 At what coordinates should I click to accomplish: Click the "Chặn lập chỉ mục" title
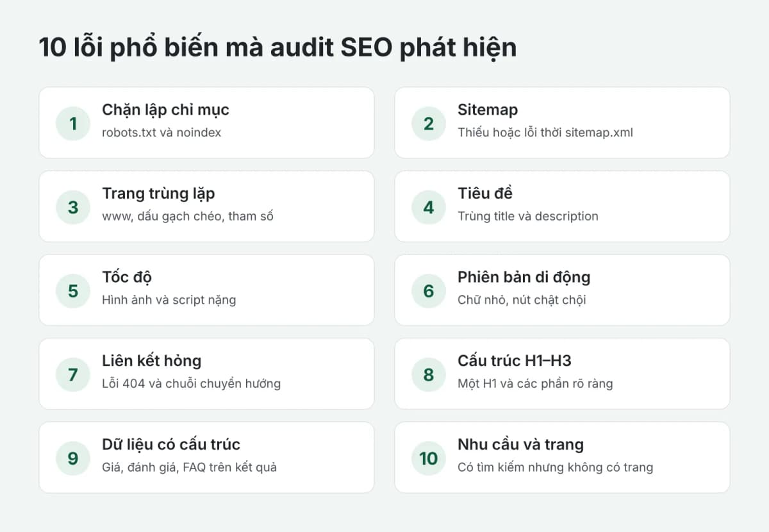pyautogui.click(x=165, y=110)
